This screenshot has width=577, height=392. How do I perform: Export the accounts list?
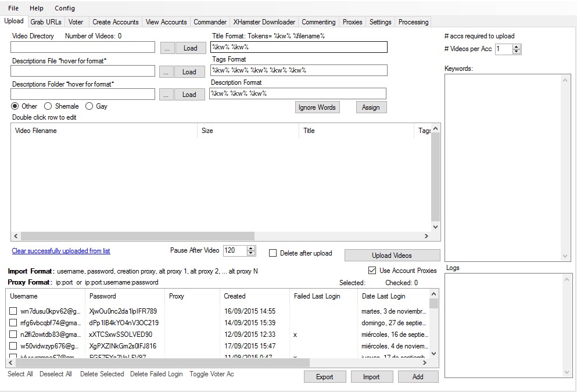(325, 377)
